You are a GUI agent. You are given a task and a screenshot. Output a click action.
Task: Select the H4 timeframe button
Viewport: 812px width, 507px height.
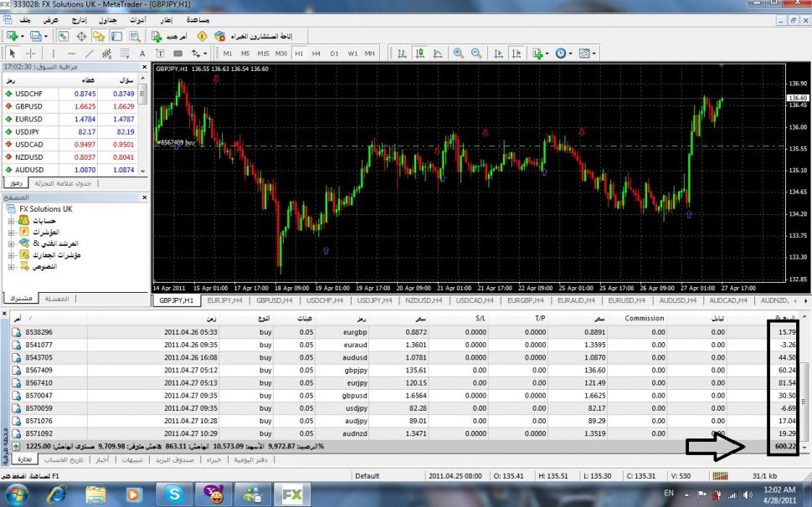316,54
